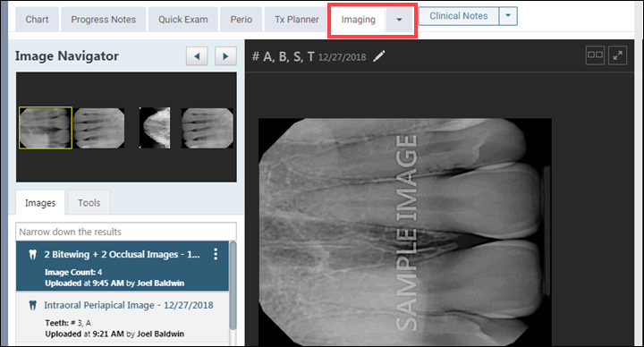Select the Imaging tab
This screenshot has width=644, height=347.
click(358, 20)
